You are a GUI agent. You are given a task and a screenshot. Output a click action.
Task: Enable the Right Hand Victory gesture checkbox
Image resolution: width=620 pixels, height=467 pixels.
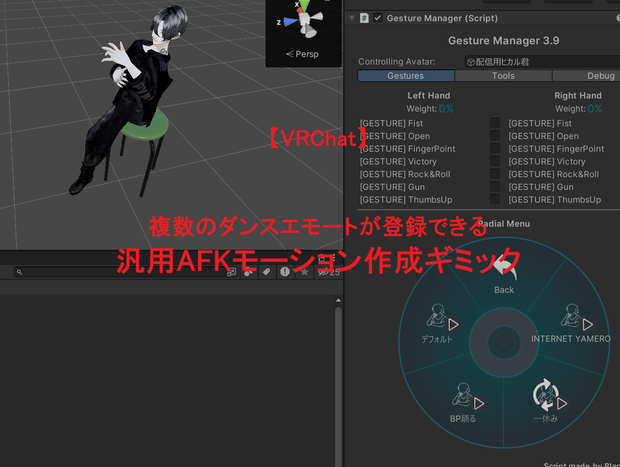coord(495,161)
